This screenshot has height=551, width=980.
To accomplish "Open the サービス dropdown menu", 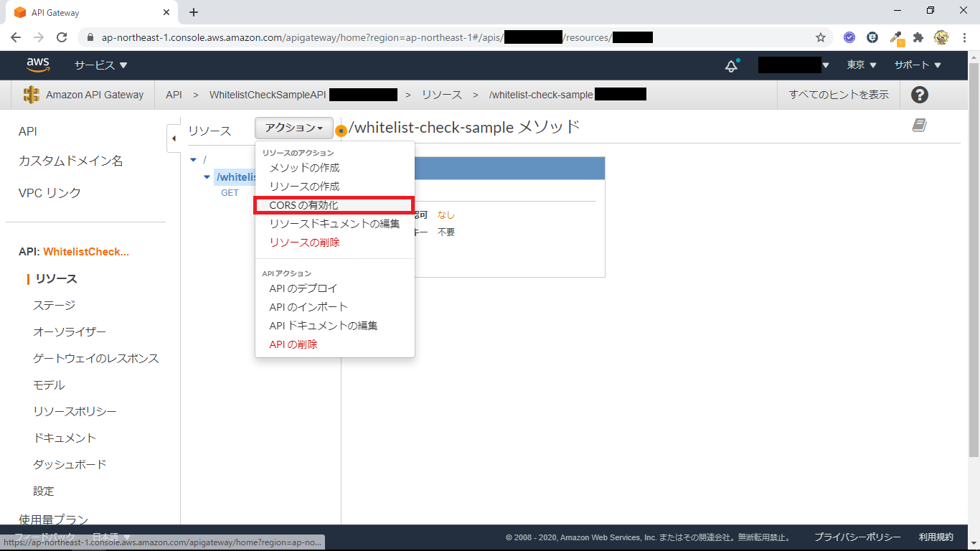I will pyautogui.click(x=100, y=65).
